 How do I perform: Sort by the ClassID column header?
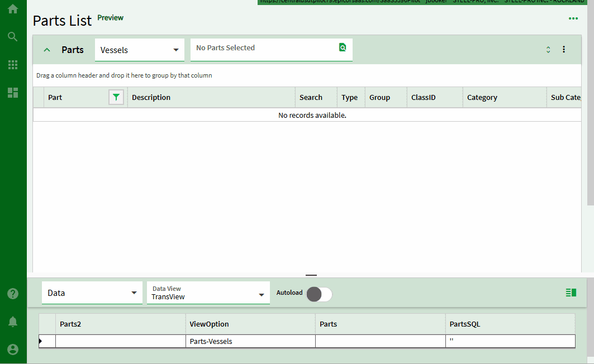pyautogui.click(x=435, y=98)
